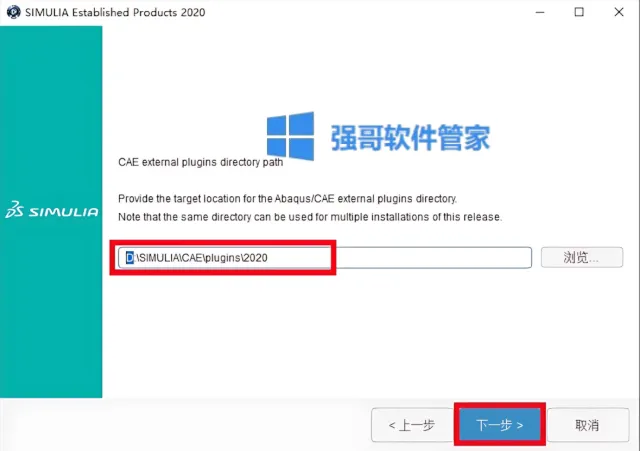Image resolution: width=640 pixels, height=451 pixels.
Task: Close the SIMULIA Established Products window
Action: click(x=619, y=12)
